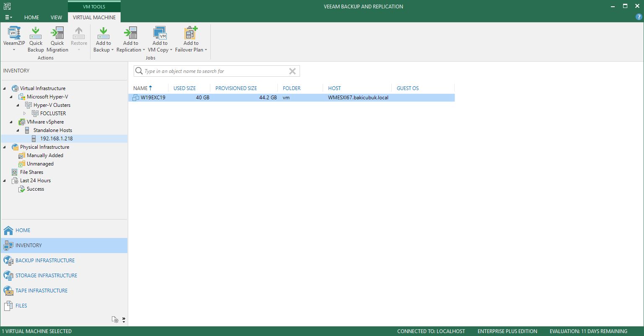Collapse the VMware vSphere node

(x=11, y=122)
